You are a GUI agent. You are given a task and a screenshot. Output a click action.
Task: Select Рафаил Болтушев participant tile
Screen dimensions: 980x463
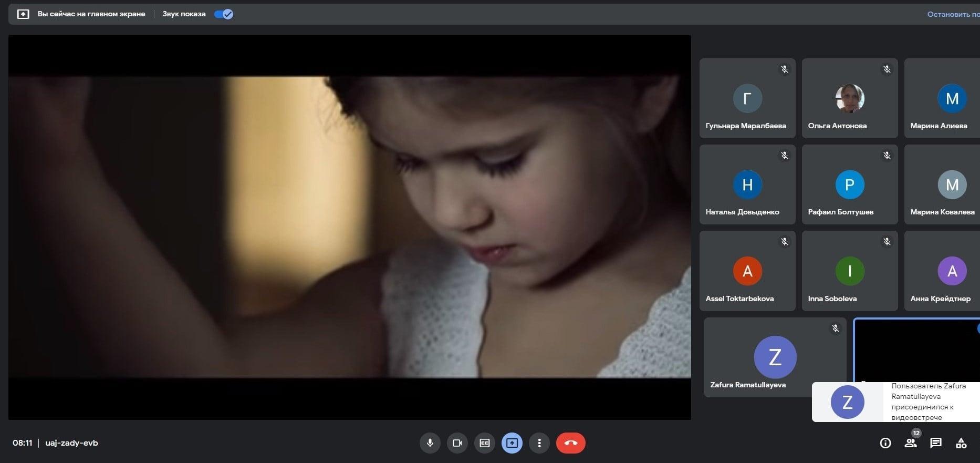pos(849,184)
